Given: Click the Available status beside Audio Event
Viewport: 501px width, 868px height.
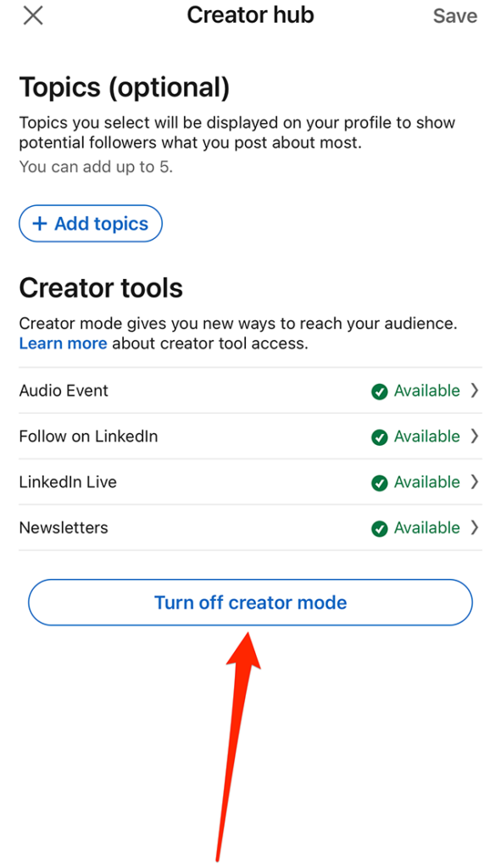Looking at the screenshot, I should point(426,392).
